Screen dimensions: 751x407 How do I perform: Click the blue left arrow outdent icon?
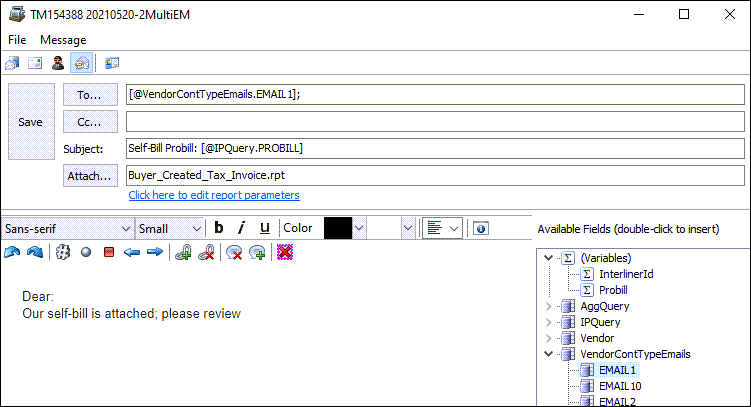tap(132, 252)
